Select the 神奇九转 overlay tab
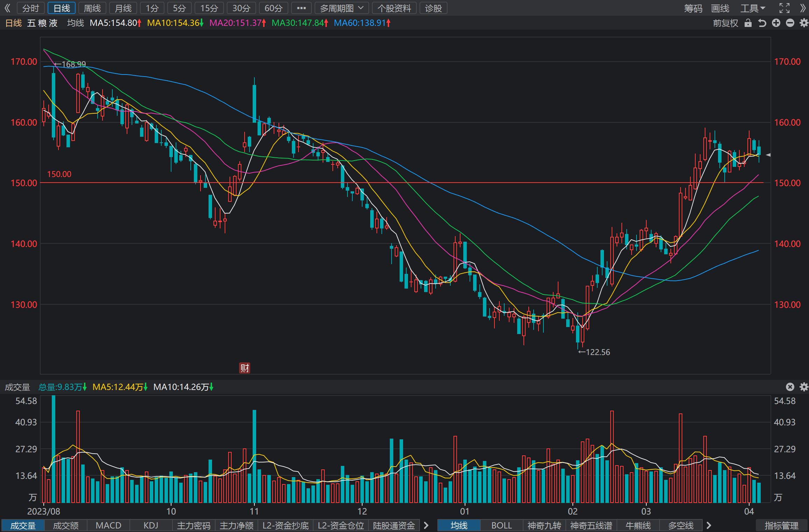The image size is (809, 532). click(544, 525)
